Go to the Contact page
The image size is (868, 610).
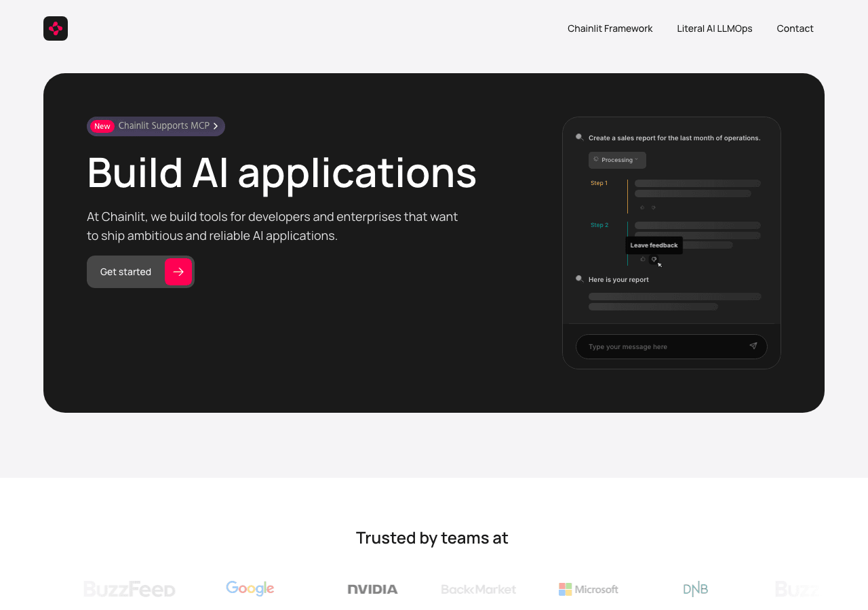point(795,28)
